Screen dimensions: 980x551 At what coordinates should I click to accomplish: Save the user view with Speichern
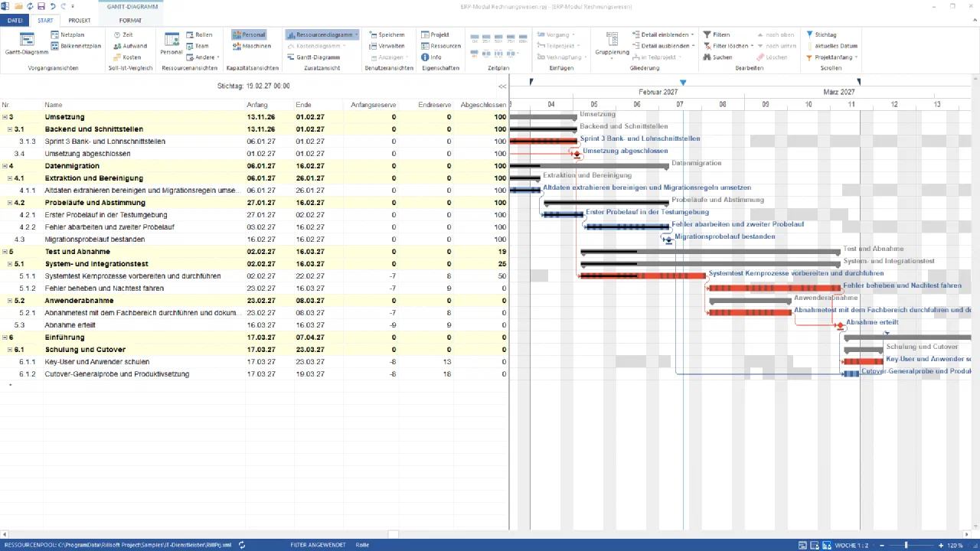(x=387, y=34)
